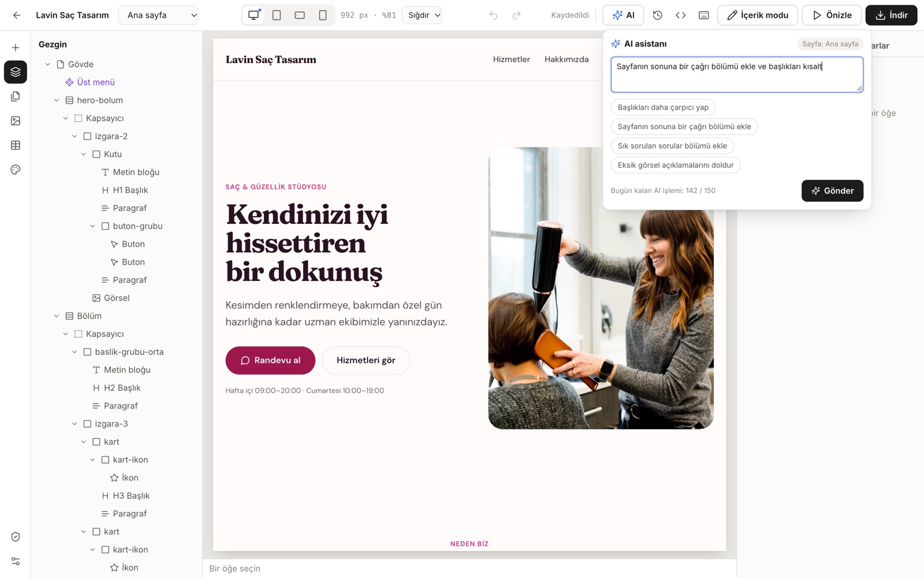Viewport: 924px width, 578px height.
Task: Choose suggestion Eksik görsel açıklamalarını doldur
Action: 676,165
